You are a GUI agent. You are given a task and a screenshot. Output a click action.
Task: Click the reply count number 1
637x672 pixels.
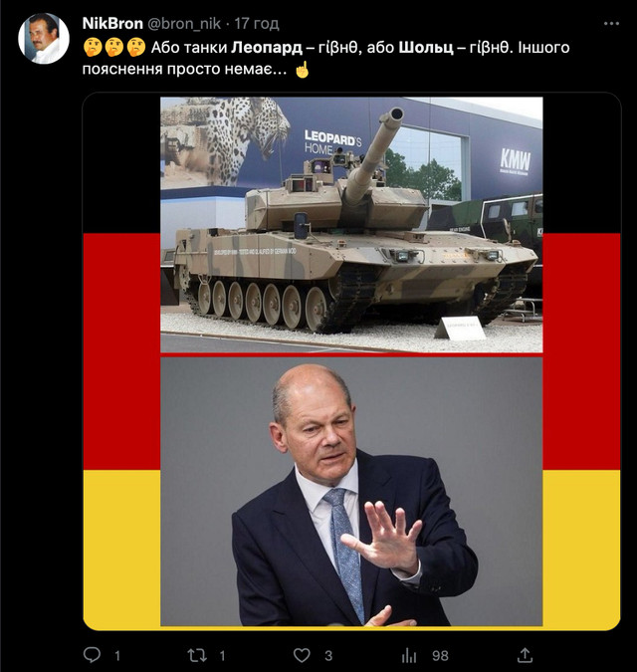coord(117,655)
